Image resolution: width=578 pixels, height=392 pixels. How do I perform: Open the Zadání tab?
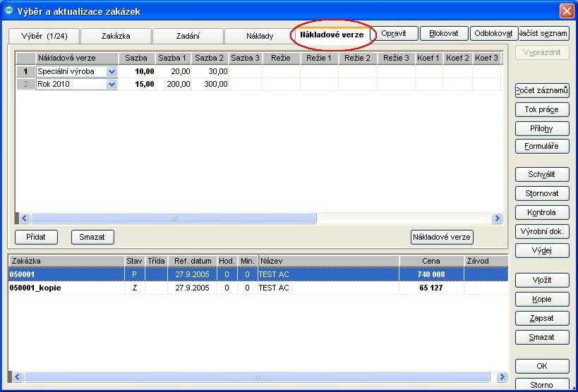188,36
